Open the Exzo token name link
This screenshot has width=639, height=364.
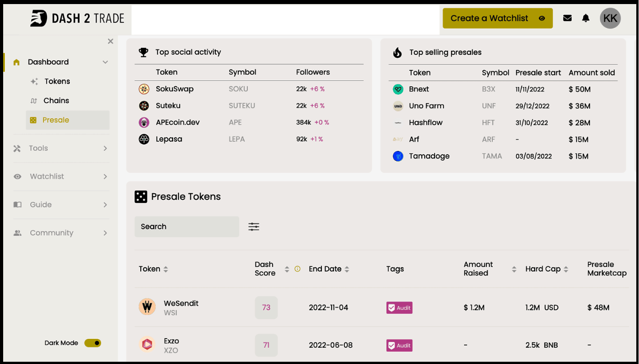[171, 341]
